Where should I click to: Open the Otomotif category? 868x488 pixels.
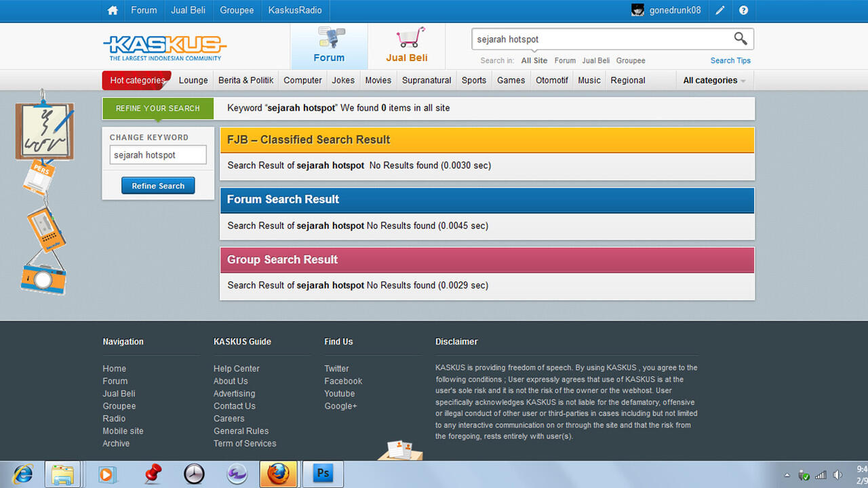point(552,80)
